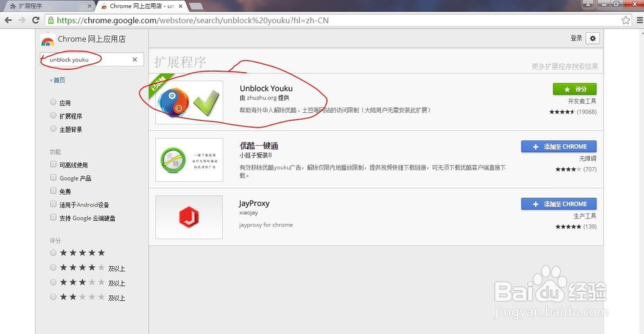Open the JayProxy title
This screenshot has height=334, width=644.
(x=254, y=203)
